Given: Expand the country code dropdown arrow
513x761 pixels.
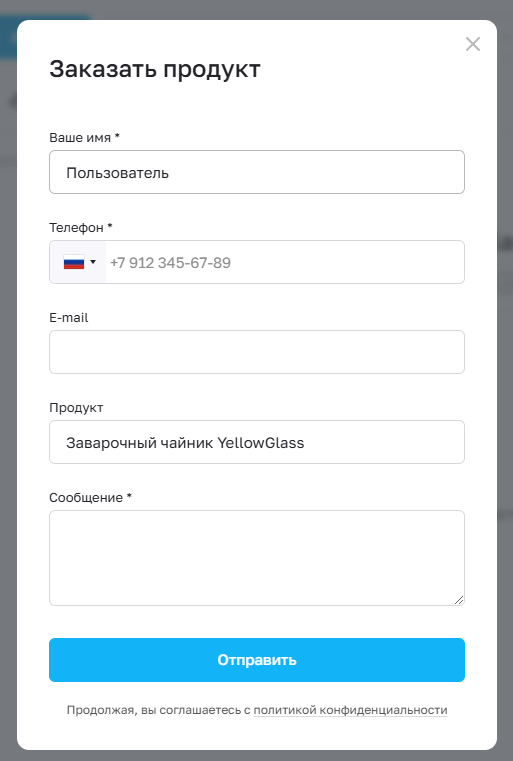Looking at the screenshot, I should coord(93,262).
